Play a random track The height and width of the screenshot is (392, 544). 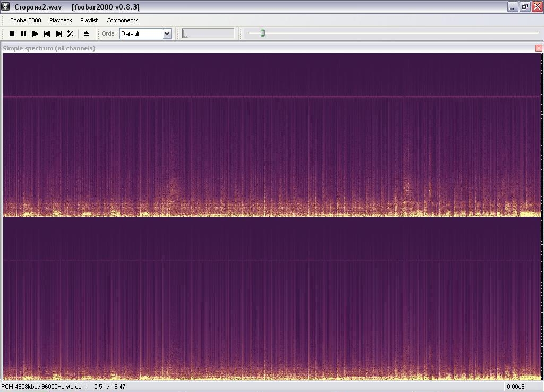70,33
